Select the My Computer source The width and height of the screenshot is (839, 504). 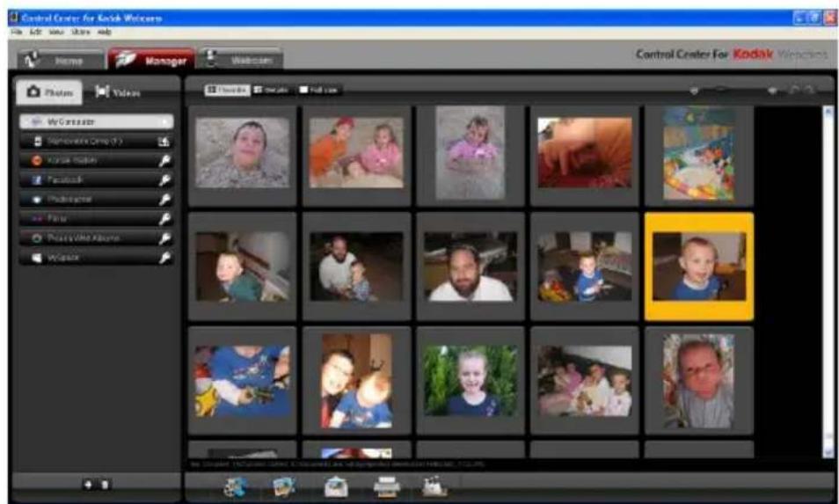[97, 122]
